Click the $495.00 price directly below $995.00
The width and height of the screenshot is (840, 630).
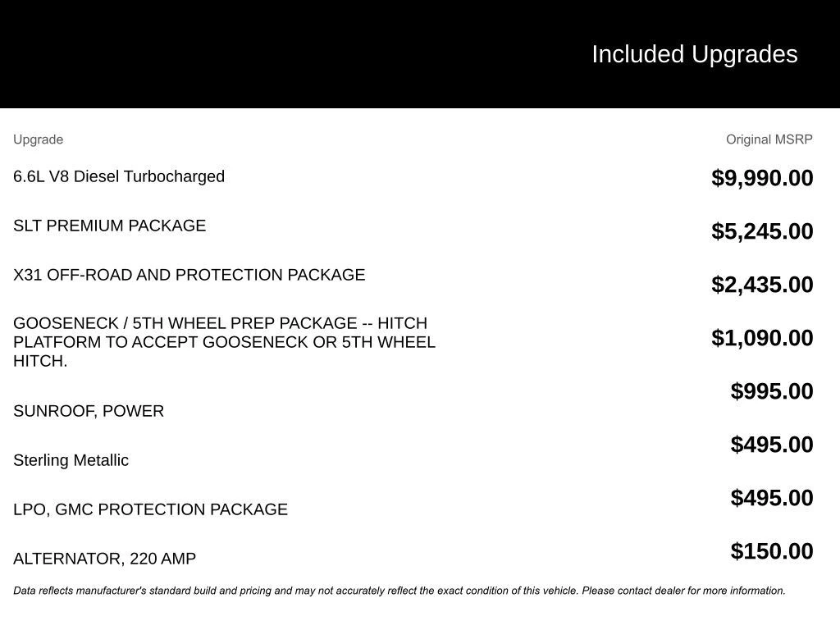click(x=772, y=445)
